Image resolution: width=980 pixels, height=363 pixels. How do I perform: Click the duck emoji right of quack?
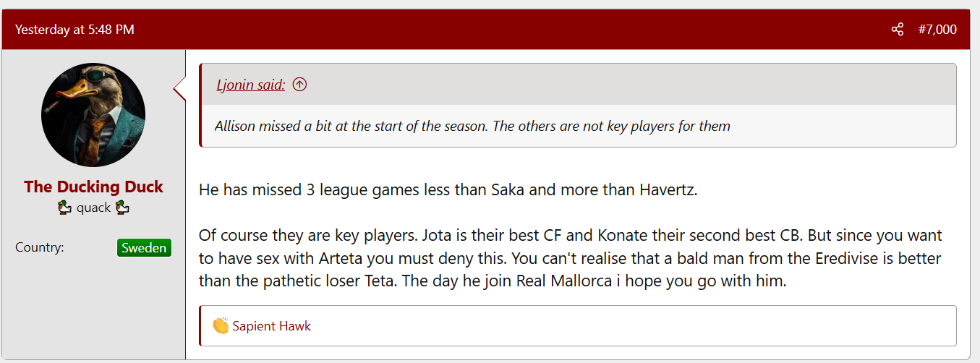point(122,208)
